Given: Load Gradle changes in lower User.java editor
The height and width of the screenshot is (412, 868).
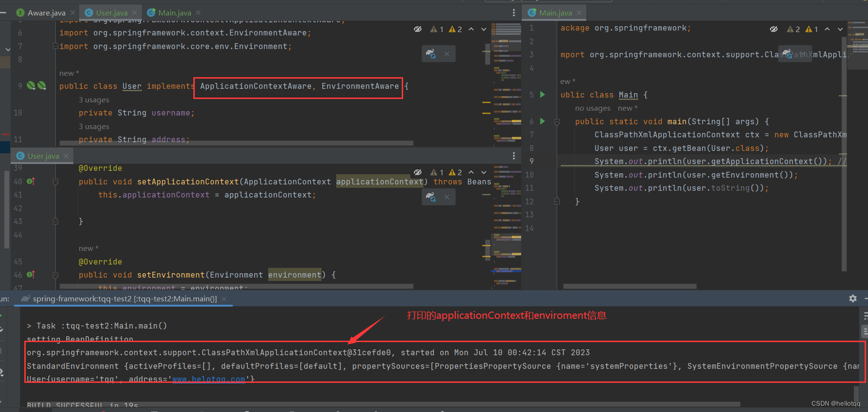Looking at the screenshot, I should (x=431, y=197).
